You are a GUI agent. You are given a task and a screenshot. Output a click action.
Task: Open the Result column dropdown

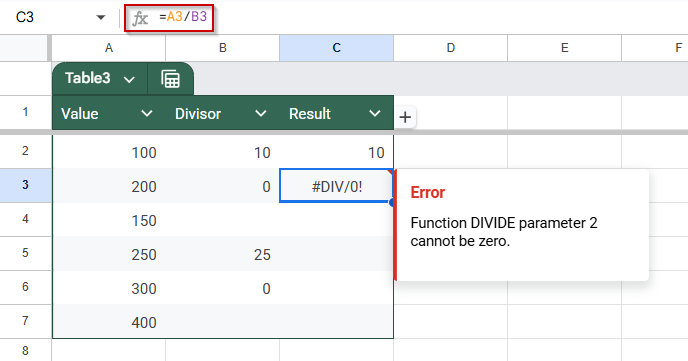click(x=375, y=114)
